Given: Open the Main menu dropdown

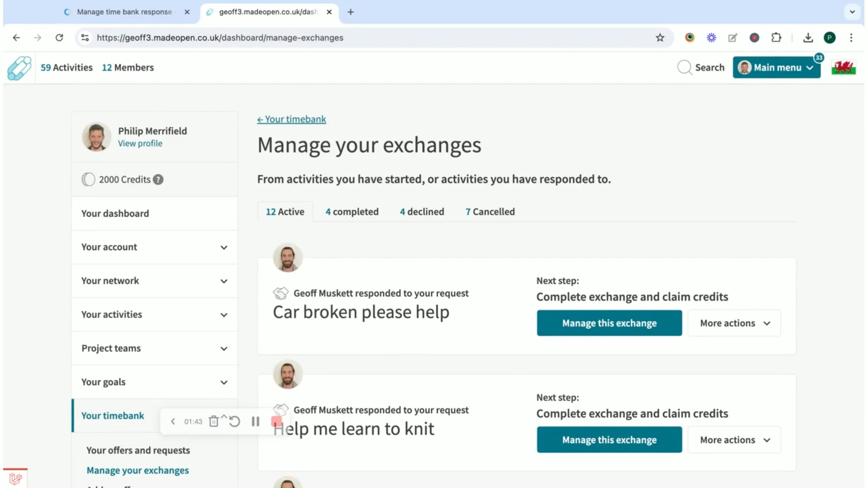Looking at the screenshot, I should (776, 67).
